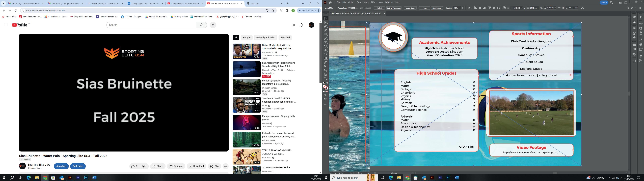The image size is (644, 181).
Task: Click the Analytics button under the video
Action: tap(61, 166)
